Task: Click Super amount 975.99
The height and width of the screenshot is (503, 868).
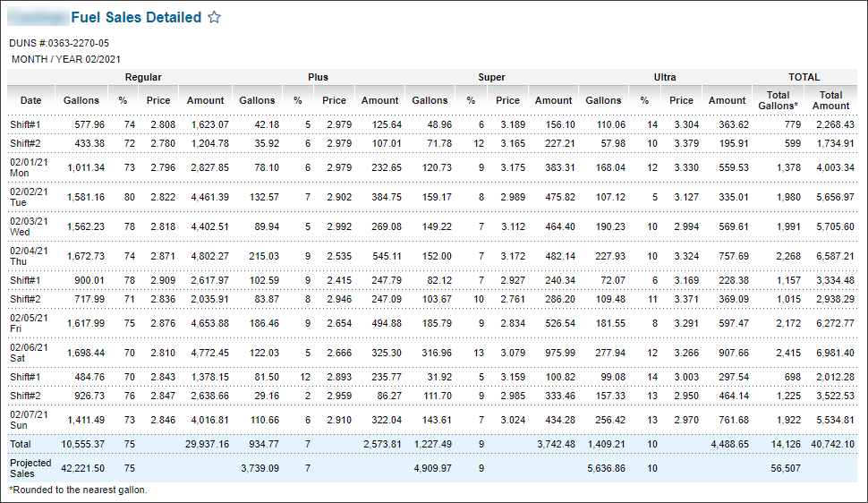Action: [560, 353]
